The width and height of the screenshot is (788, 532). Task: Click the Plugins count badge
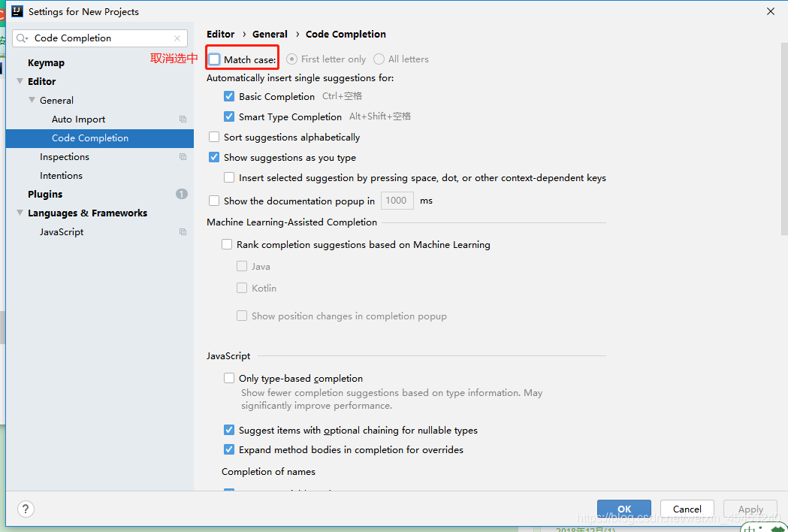point(182,194)
